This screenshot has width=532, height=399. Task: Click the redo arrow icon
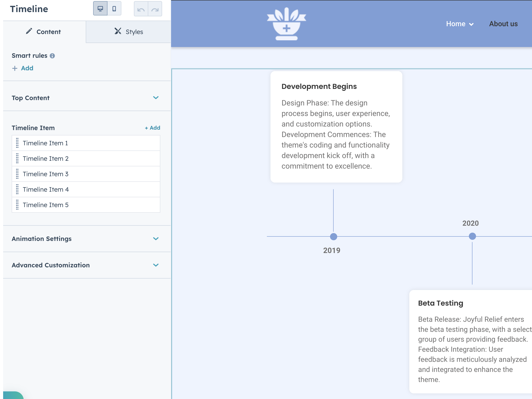point(155,9)
